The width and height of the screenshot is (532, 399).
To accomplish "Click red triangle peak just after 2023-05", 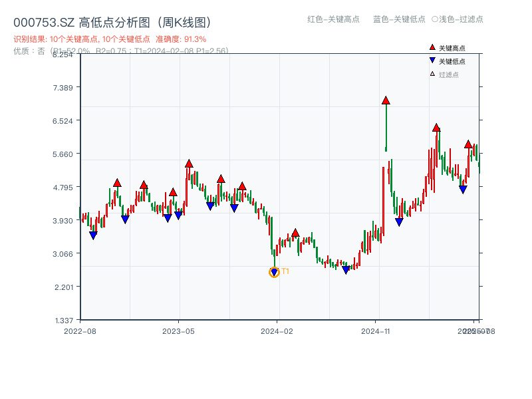I will pos(189,164).
